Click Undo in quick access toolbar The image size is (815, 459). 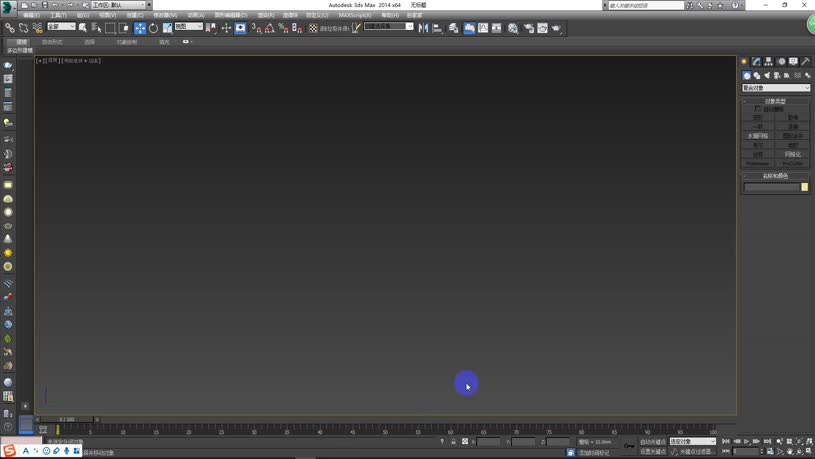[x=55, y=5]
